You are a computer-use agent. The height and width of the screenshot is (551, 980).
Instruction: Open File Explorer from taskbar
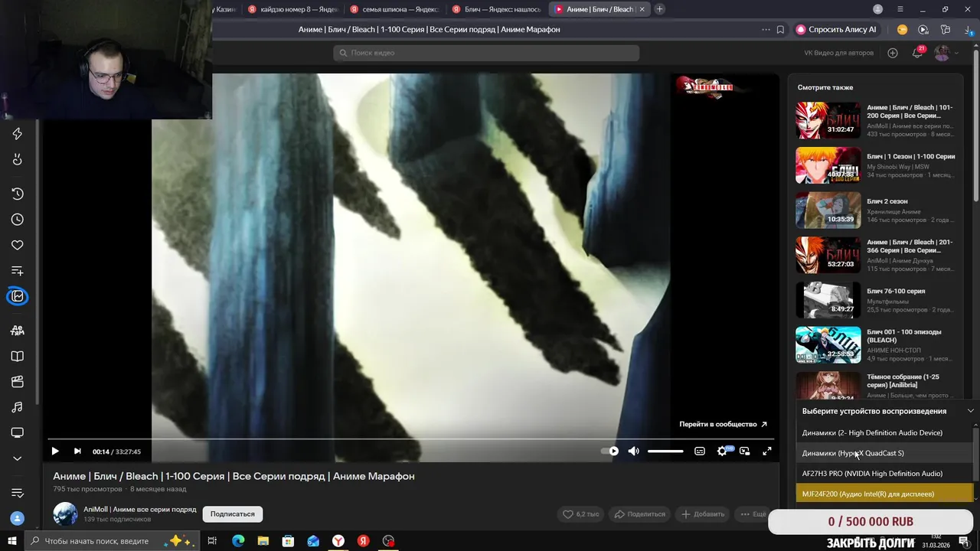click(x=263, y=541)
